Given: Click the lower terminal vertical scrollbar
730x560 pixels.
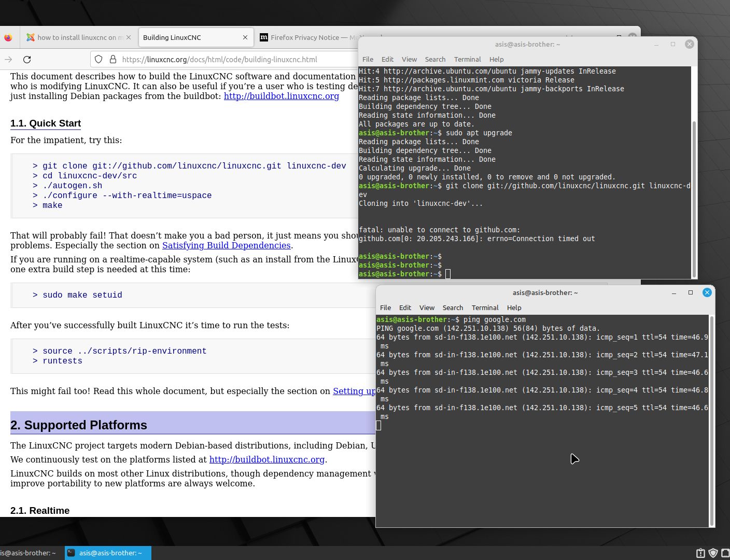Looking at the screenshot, I should pos(712,421).
